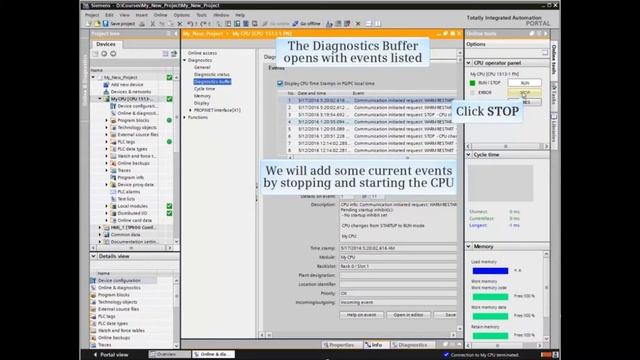640x360 pixels.
Task: Click the STOP button in CPU operator panel
Action: (x=524, y=93)
